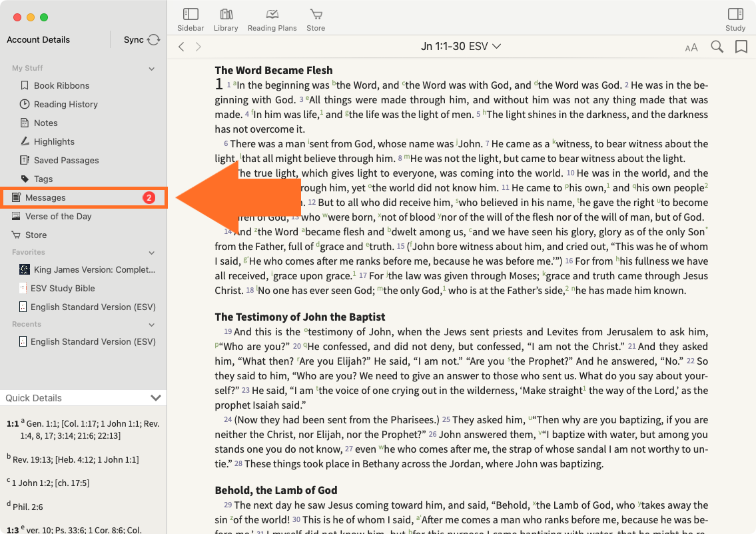The image size is (756, 534).
Task: Click heading 'The Testimony of John the Baptist'
Action: point(300,317)
